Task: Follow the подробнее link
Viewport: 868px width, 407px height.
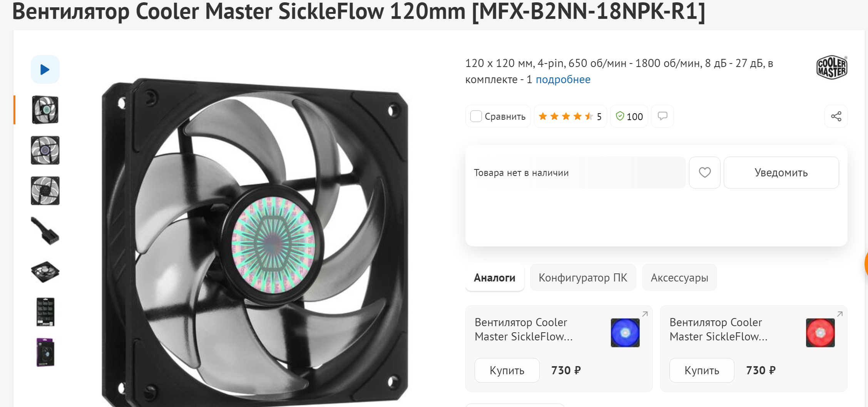Action: [563, 79]
